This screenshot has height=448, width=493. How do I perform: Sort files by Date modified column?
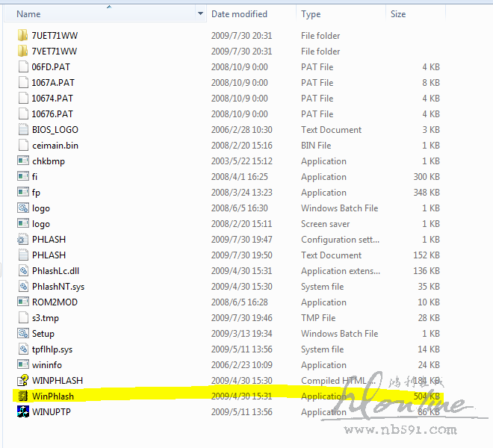click(x=239, y=14)
